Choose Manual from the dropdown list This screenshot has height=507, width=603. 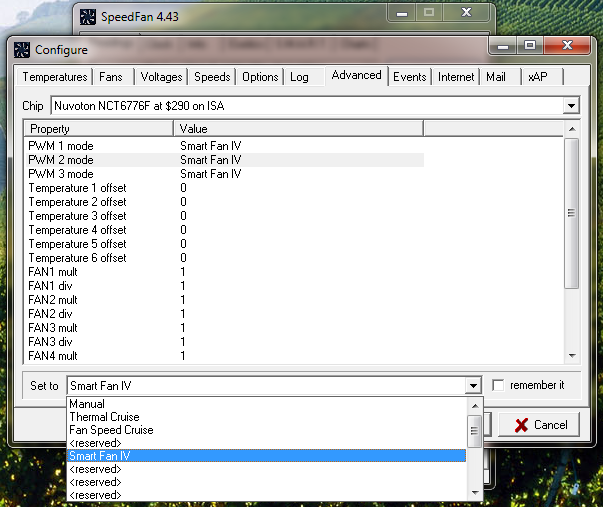(266, 404)
